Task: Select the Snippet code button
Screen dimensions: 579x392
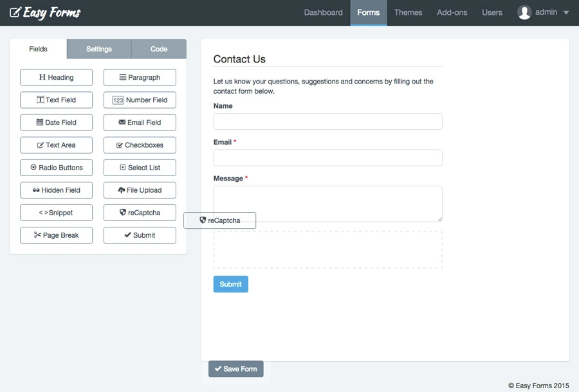Action: [x=56, y=213]
